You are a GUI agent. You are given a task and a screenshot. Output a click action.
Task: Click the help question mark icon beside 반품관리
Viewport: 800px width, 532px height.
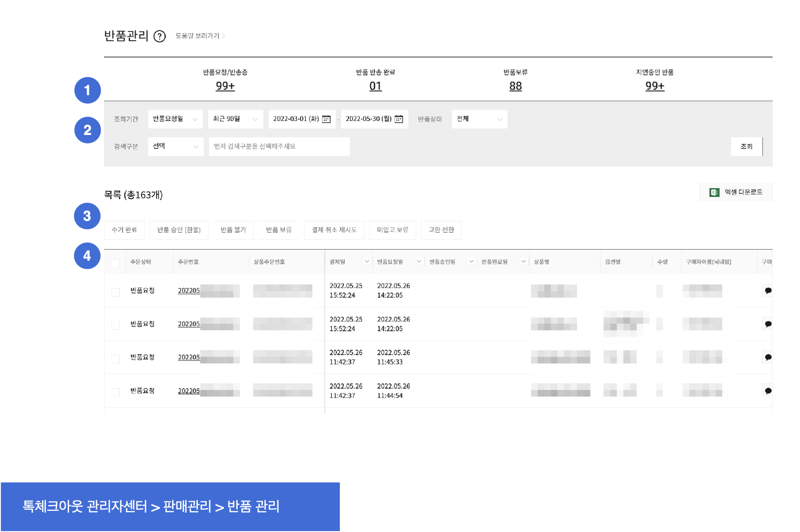pyautogui.click(x=159, y=36)
